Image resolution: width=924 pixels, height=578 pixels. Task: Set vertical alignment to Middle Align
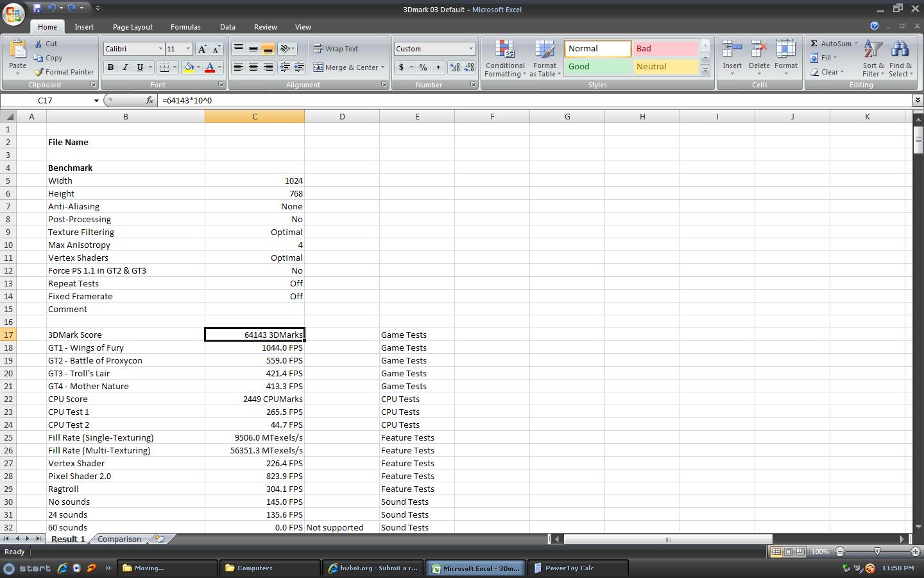(253, 49)
